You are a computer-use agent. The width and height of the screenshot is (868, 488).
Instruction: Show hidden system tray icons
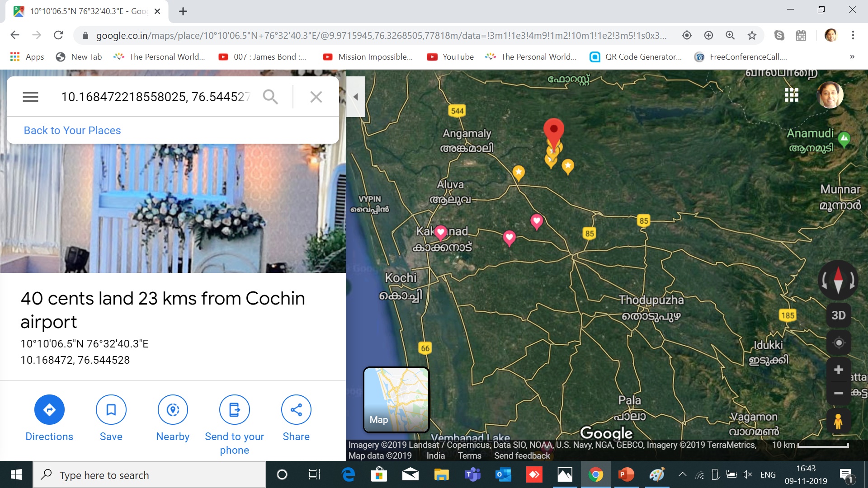(x=683, y=474)
